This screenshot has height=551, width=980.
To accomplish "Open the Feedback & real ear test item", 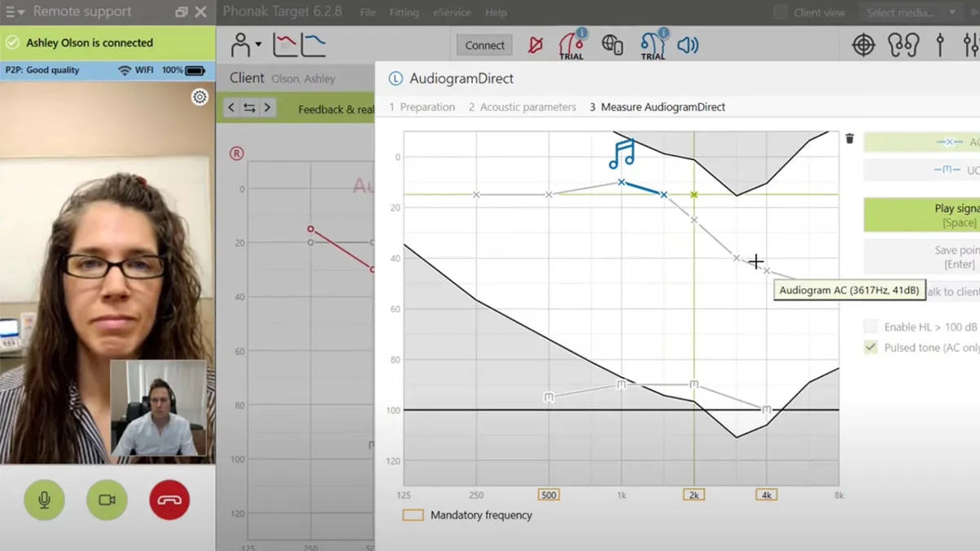I will click(336, 109).
